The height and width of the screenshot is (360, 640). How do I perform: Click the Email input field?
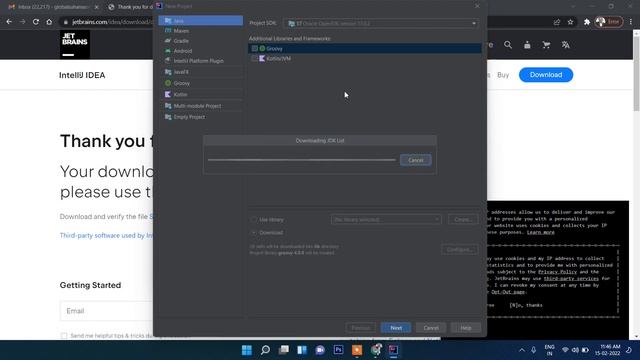tap(107, 311)
